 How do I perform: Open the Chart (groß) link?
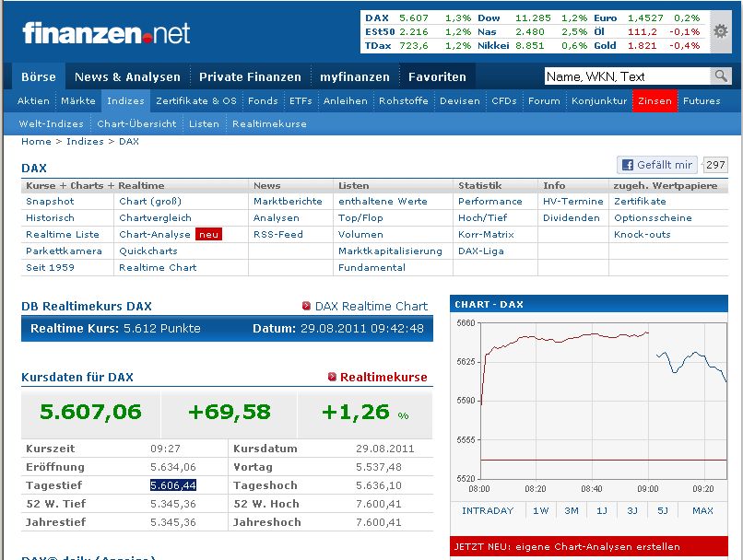click(150, 201)
